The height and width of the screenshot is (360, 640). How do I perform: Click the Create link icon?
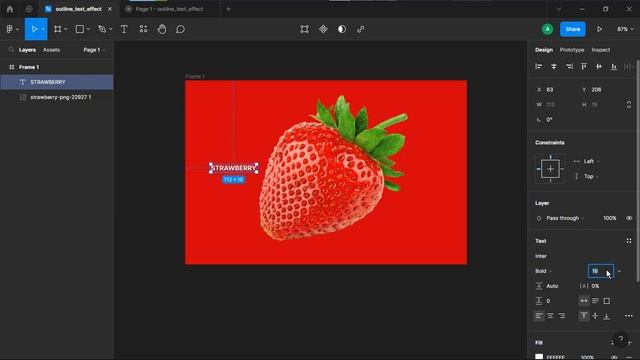tap(361, 29)
